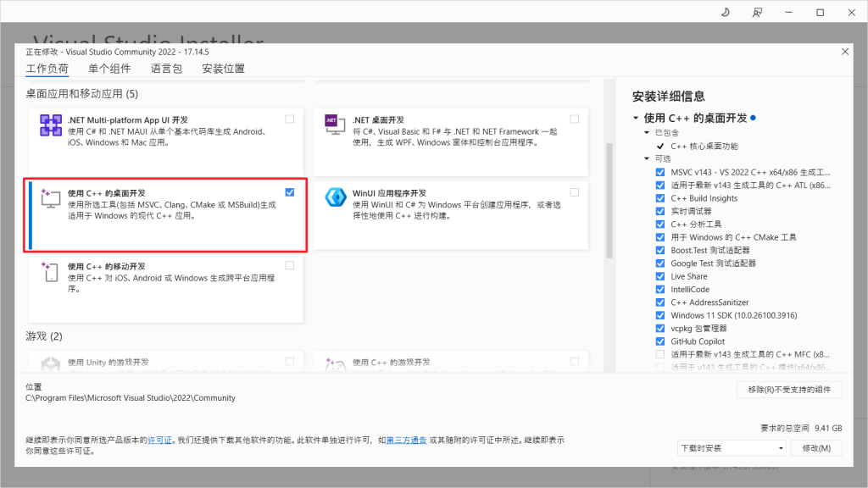The height and width of the screenshot is (488, 868).
Task: Uncheck C++ 分析工具 component
Action: pyautogui.click(x=659, y=224)
